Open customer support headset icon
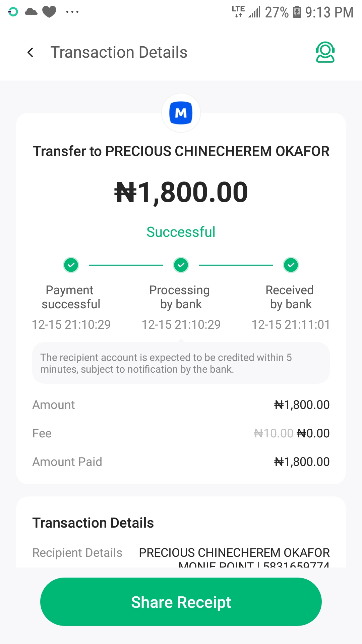Viewport: 362px width, 644px height. pos(325,52)
